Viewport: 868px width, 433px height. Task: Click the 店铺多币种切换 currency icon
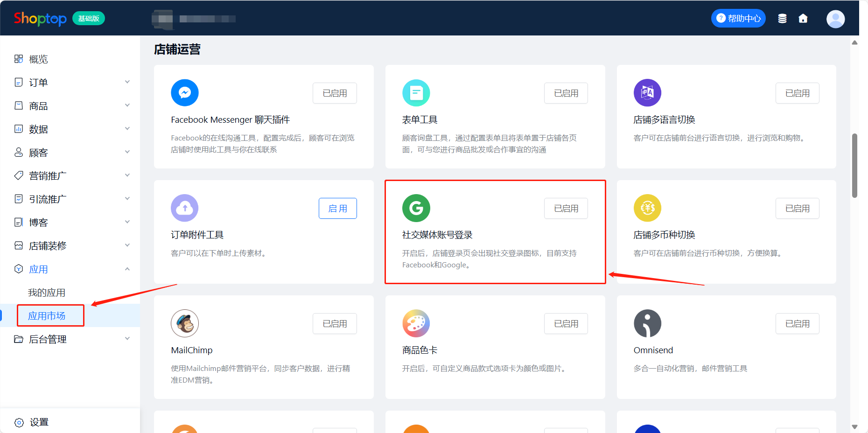(x=647, y=208)
